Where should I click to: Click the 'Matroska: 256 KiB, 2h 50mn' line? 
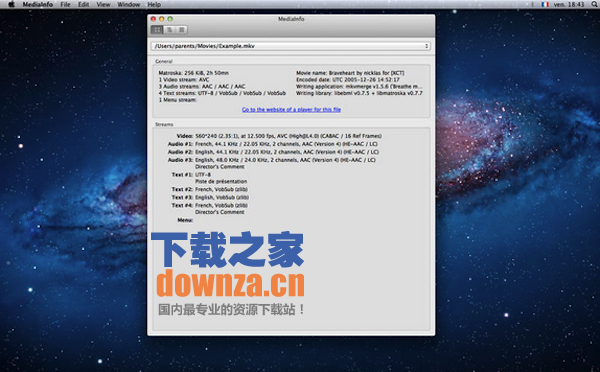(x=194, y=73)
